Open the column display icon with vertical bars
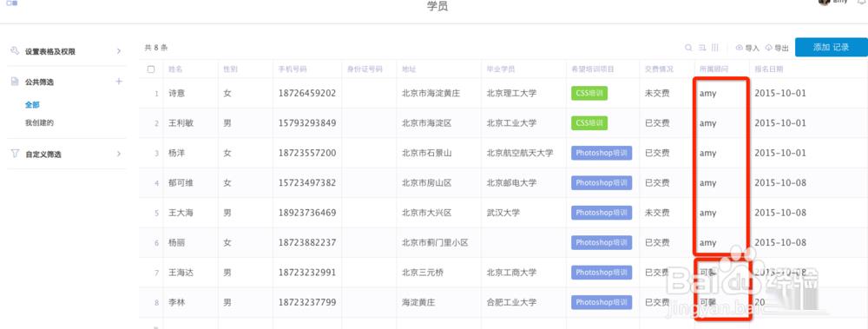Screen dimensions: 868x329 pos(715,48)
